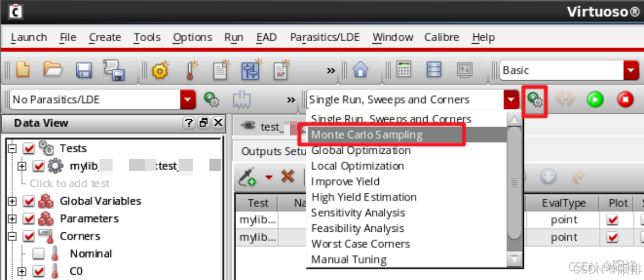Click the blue move-down arrow icon
644x280 pixels.
click(x=548, y=177)
